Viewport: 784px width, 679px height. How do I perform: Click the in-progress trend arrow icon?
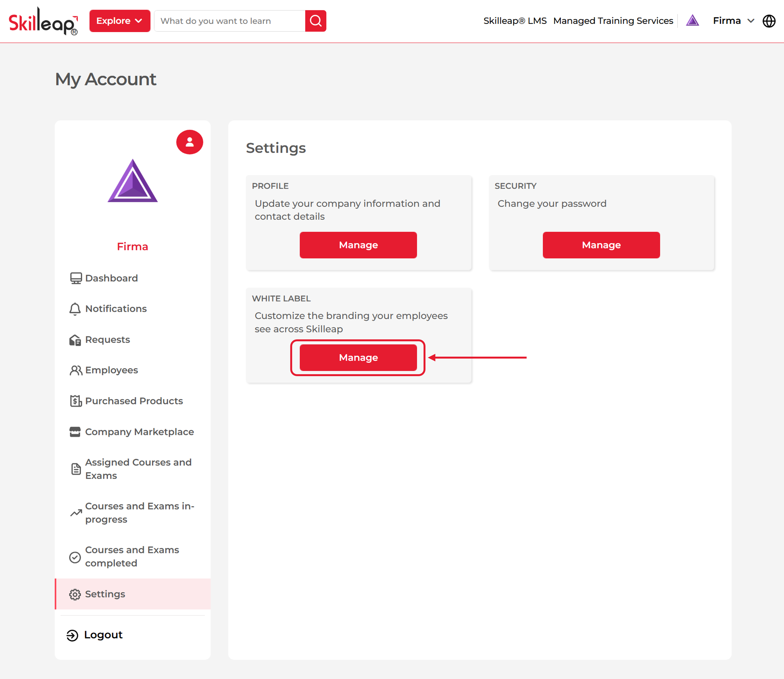click(x=76, y=513)
